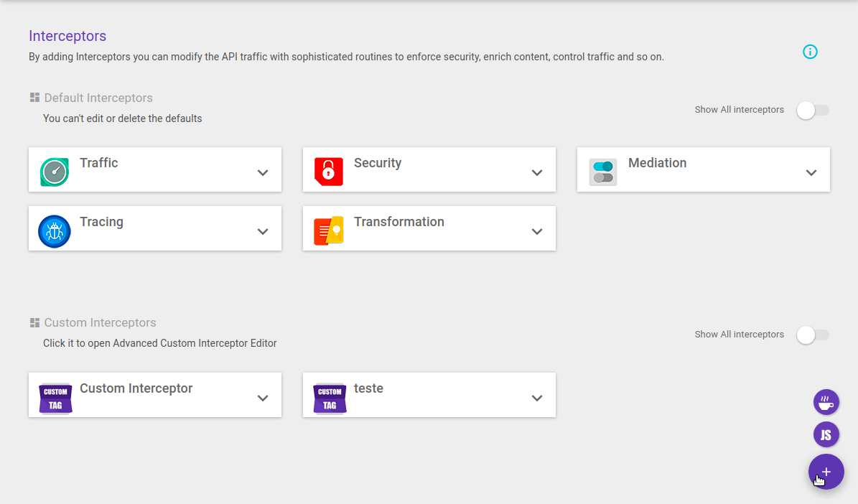Create a JavaScript interceptor with JS button

(826, 434)
